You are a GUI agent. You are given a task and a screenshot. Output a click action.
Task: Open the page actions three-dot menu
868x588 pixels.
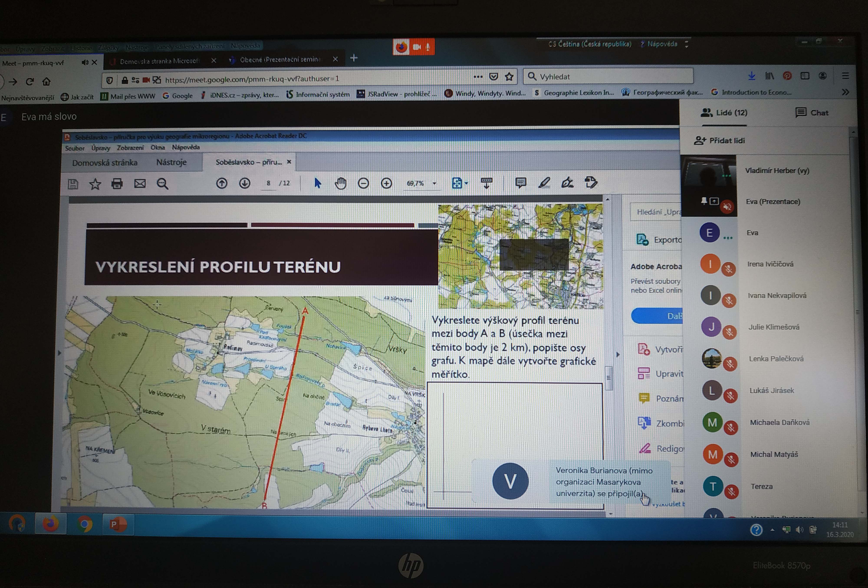pos(478,77)
